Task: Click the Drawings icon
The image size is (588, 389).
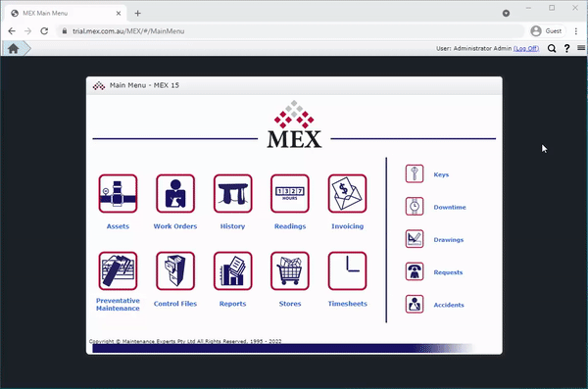Action: (415, 239)
